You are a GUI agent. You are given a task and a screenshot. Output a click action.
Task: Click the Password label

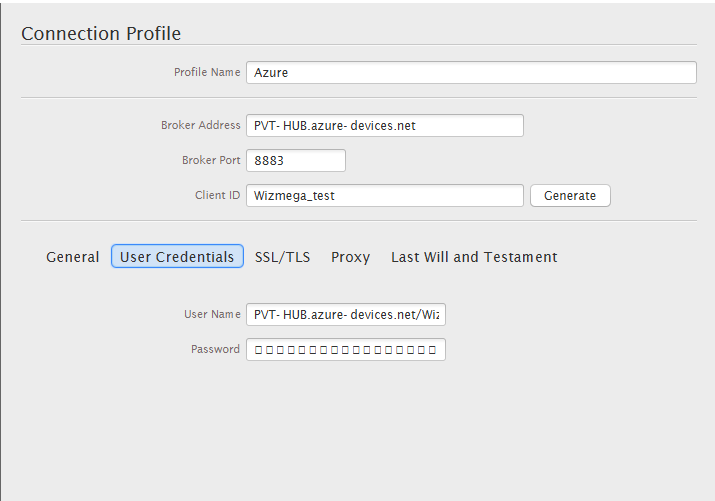215,349
